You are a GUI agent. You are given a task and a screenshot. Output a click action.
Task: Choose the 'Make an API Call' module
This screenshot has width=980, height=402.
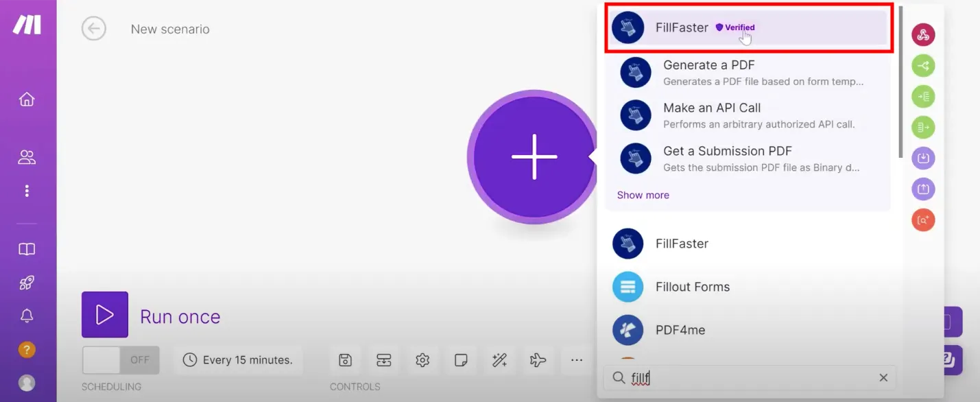748,115
